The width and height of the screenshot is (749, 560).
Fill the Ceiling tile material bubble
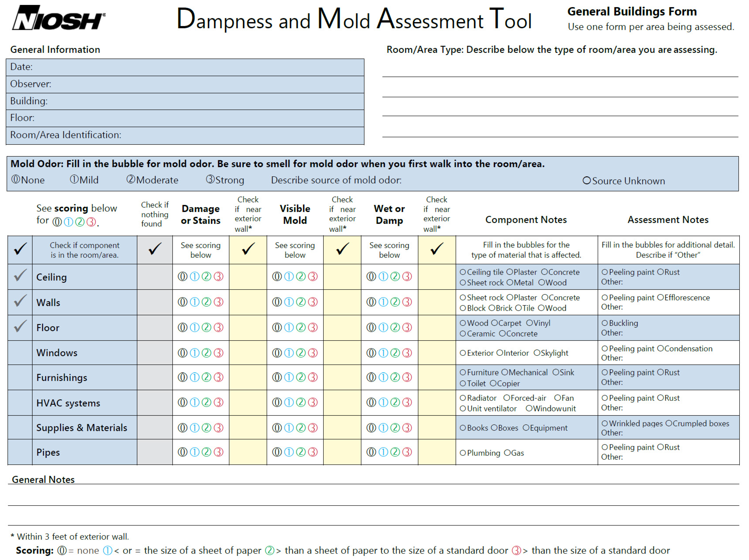click(x=463, y=272)
